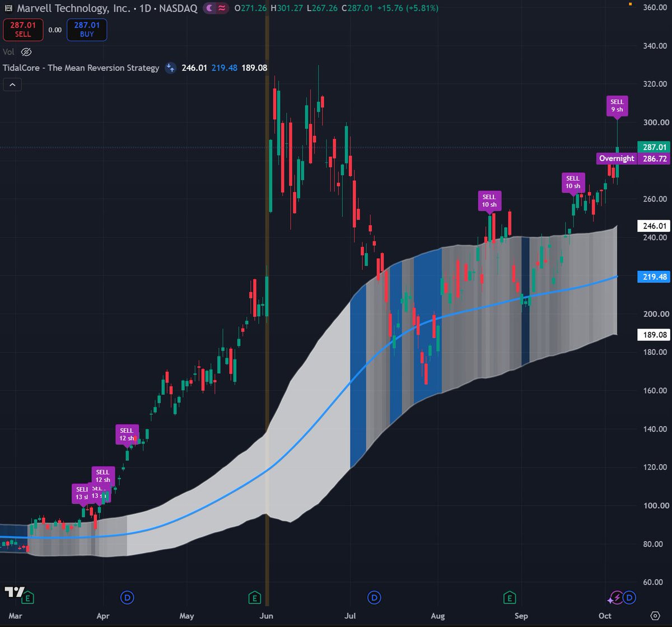Click the 189.08 price axis label

click(655, 335)
